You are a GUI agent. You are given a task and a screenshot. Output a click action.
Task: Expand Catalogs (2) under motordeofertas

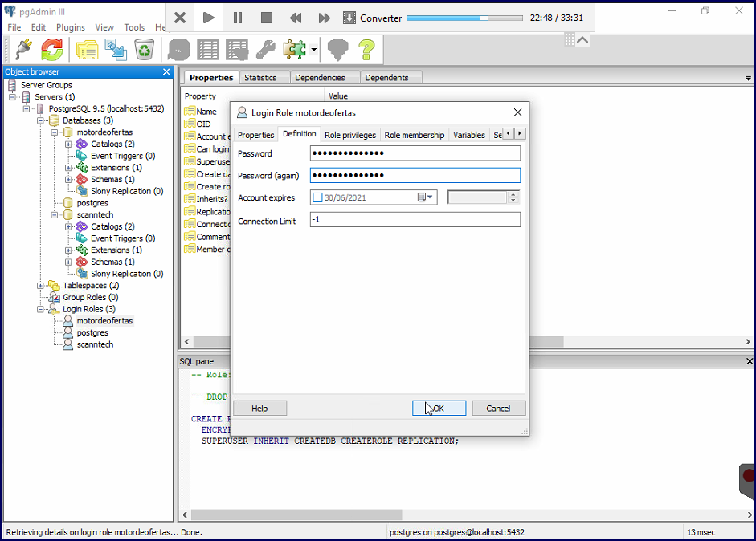[68, 144]
